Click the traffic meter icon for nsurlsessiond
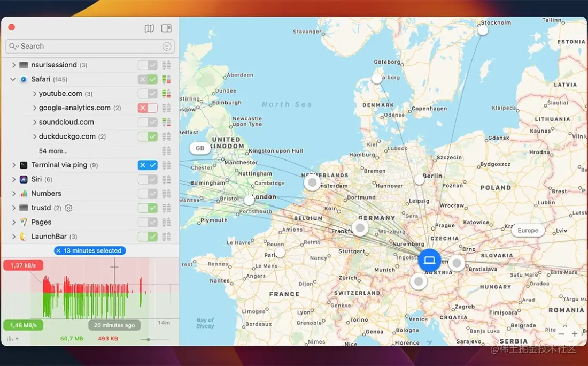This screenshot has height=366, width=588. [x=166, y=65]
